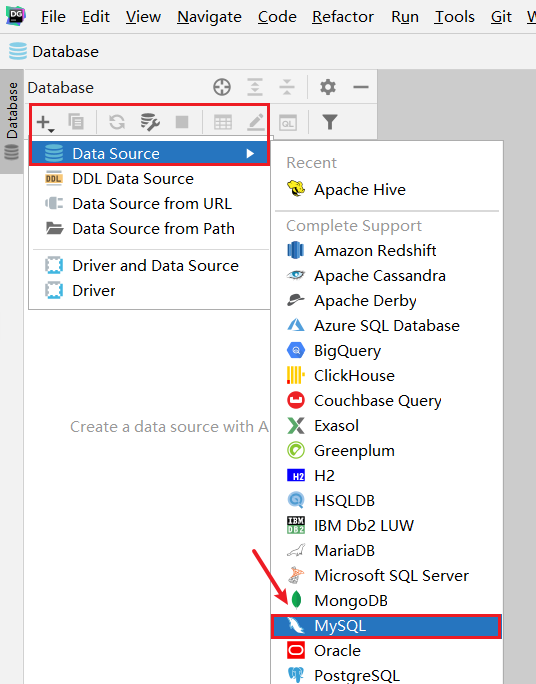Select MariaDB data source

tap(387, 551)
